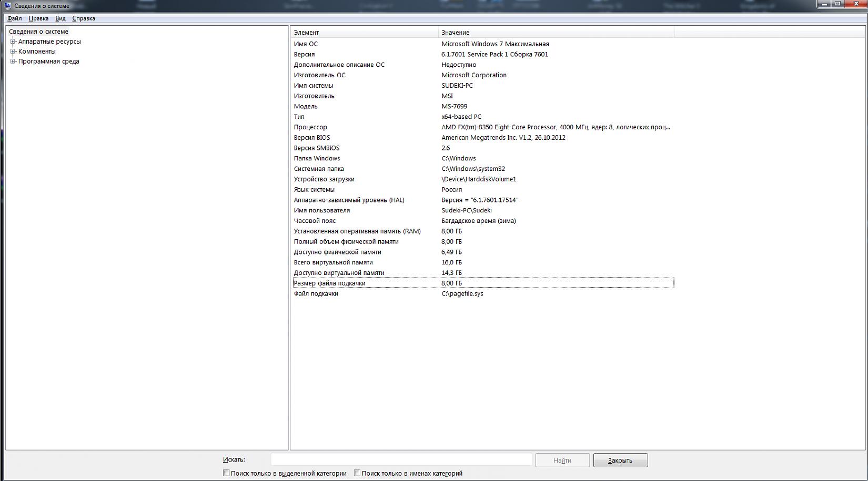Select Программная среда in the tree
The width and height of the screenshot is (868, 481).
tap(49, 62)
